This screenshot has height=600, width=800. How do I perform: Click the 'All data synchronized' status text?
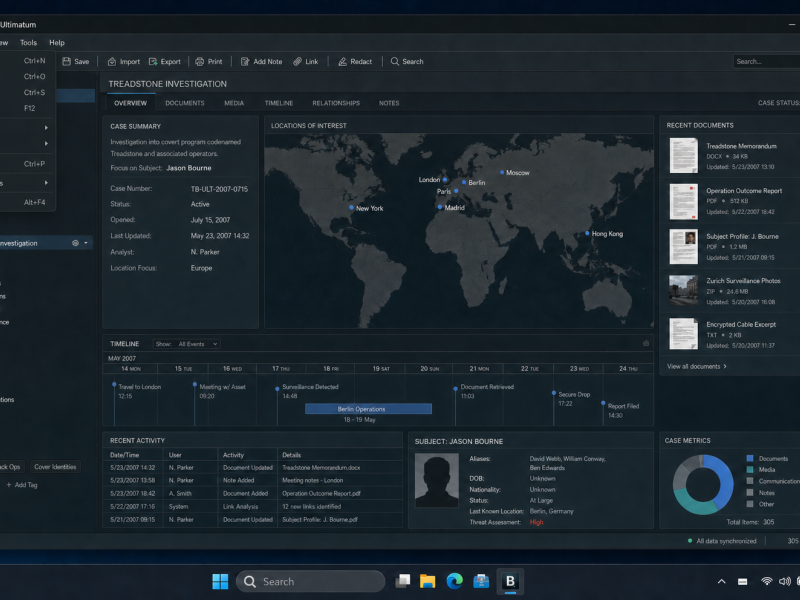(726, 541)
